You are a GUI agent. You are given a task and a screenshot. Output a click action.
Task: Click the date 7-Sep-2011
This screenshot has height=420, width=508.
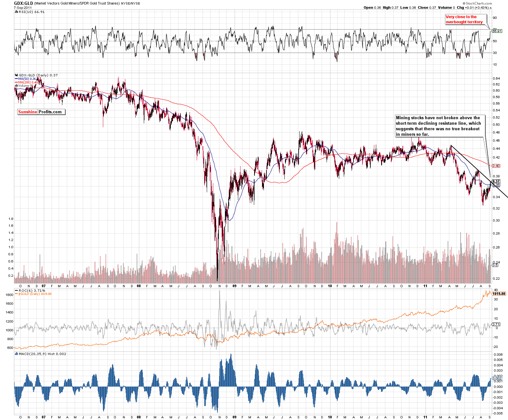[23, 7]
